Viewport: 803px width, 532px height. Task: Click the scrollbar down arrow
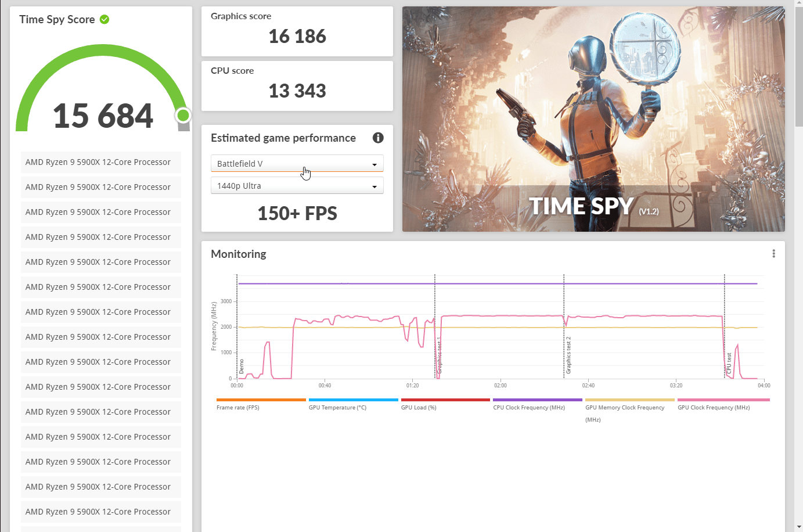click(x=799, y=527)
